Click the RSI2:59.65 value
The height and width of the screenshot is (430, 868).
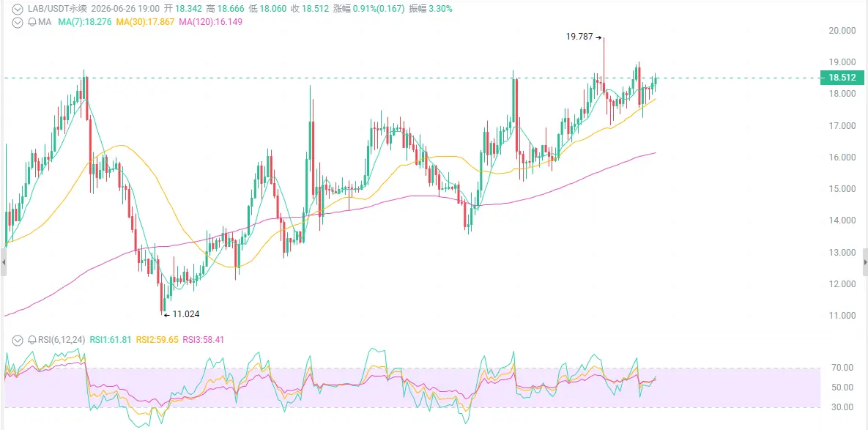pyautogui.click(x=157, y=340)
